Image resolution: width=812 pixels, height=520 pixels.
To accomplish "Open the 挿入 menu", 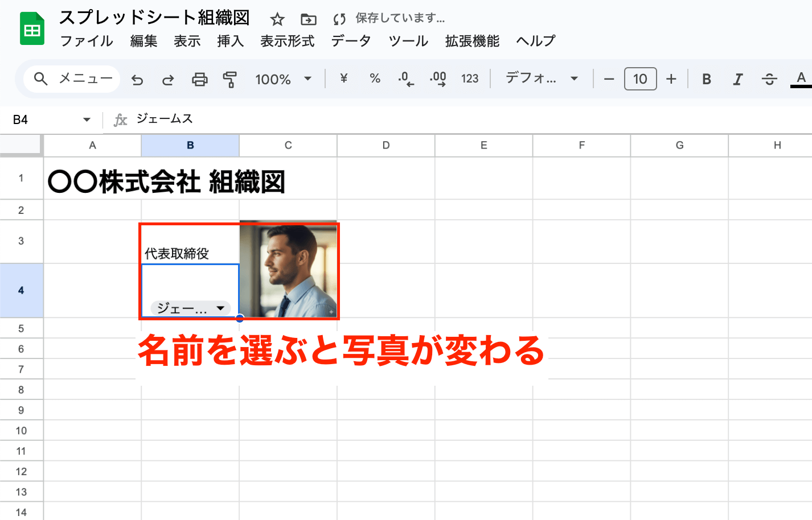I will pos(230,41).
